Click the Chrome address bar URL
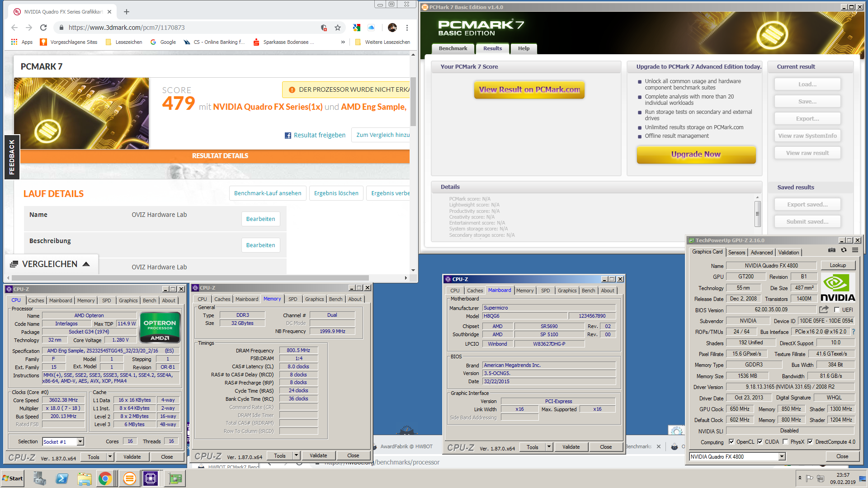Image resolution: width=868 pixels, height=488 pixels. 127,28
